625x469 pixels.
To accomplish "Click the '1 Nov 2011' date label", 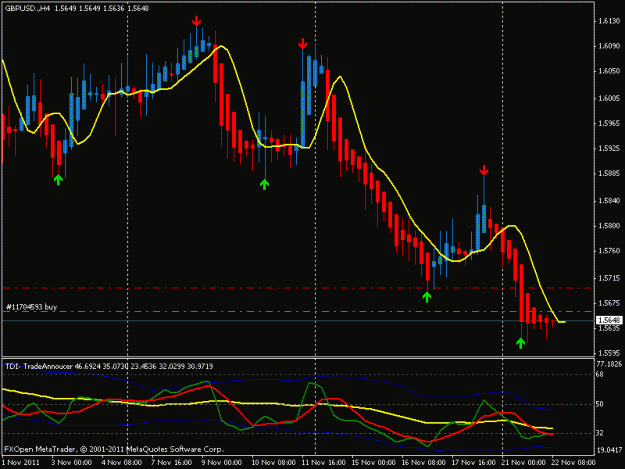I will (21, 463).
